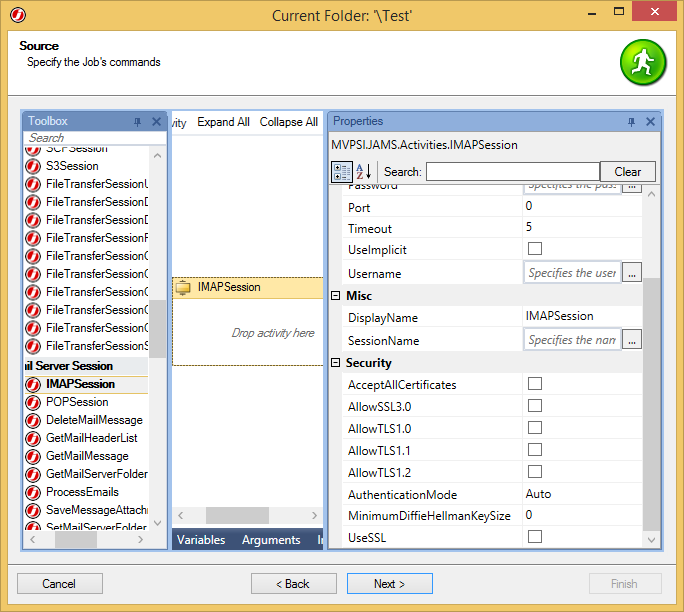Viewport: 684px width, 612px height.
Task: Click properties grid scroll up arrow
Action: coord(651,195)
